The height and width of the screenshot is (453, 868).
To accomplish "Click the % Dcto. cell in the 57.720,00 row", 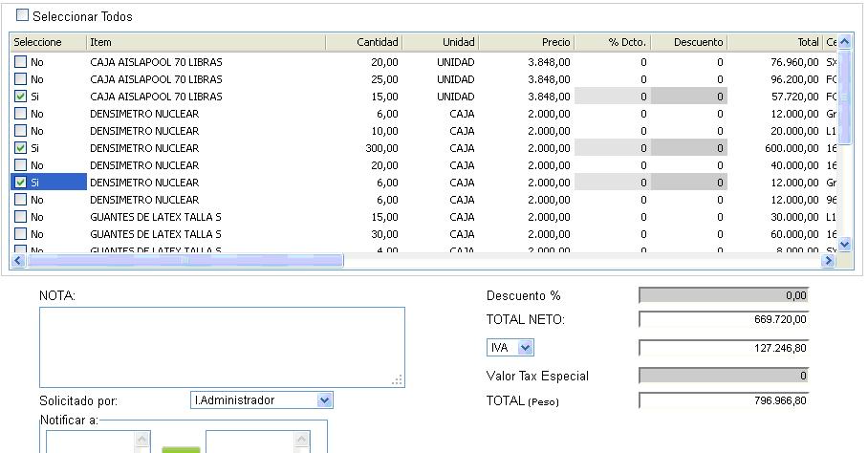I will [x=613, y=97].
